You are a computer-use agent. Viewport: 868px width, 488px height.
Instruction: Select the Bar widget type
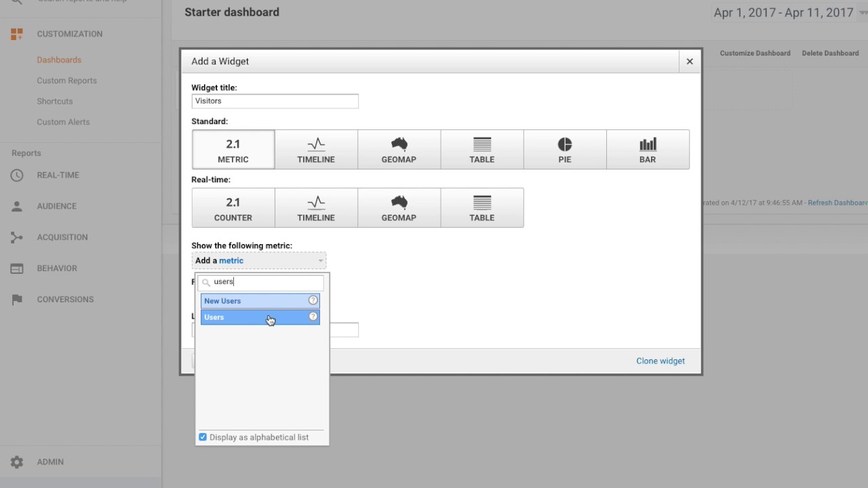(x=647, y=149)
